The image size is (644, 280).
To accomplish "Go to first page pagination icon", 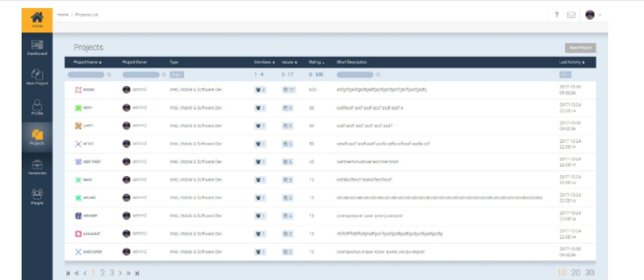I will tap(68, 273).
